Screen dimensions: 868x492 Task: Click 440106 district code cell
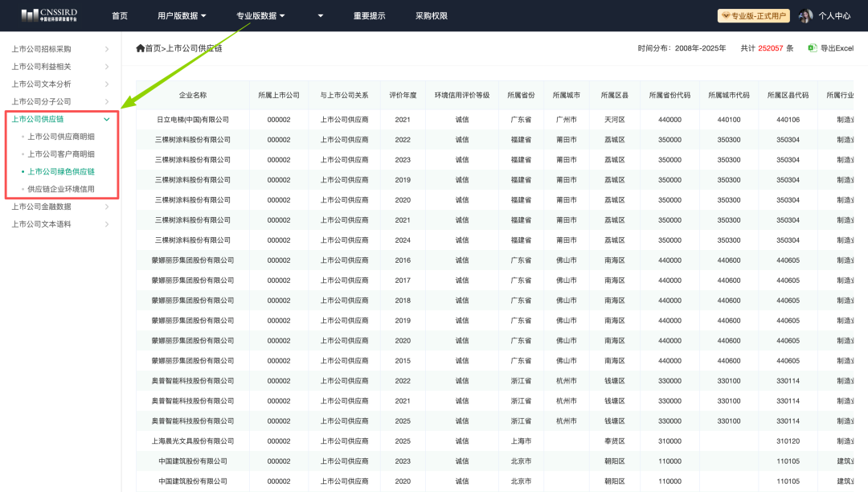788,120
